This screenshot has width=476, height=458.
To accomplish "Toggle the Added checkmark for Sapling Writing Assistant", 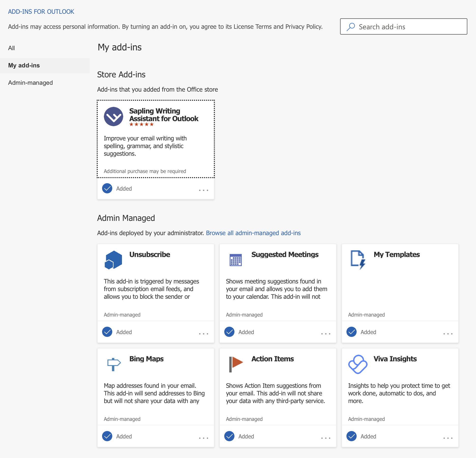I will (x=107, y=188).
